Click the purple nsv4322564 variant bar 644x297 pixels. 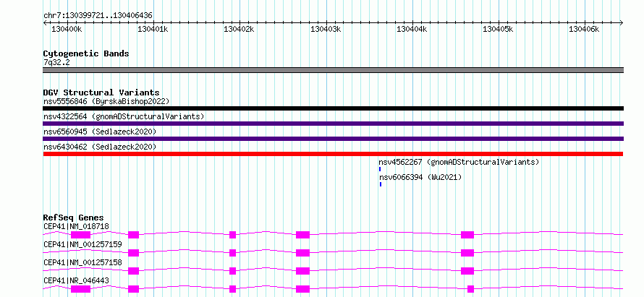click(x=333, y=124)
